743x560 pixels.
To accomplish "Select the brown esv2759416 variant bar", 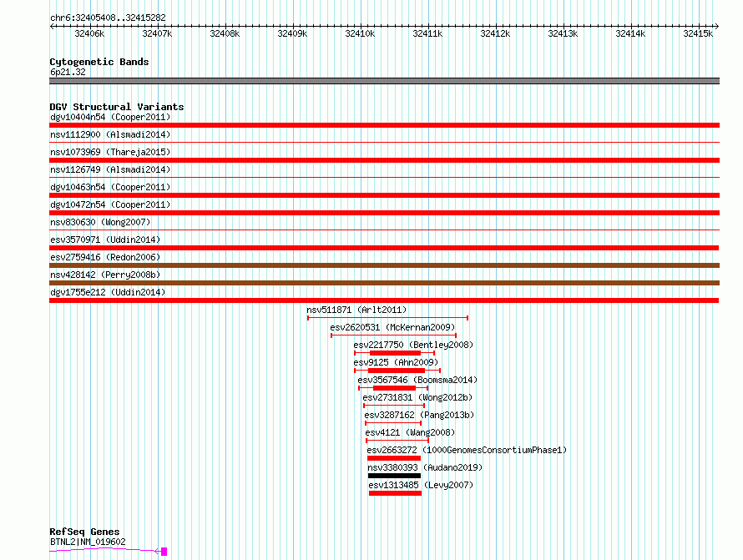I will [x=384, y=265].
